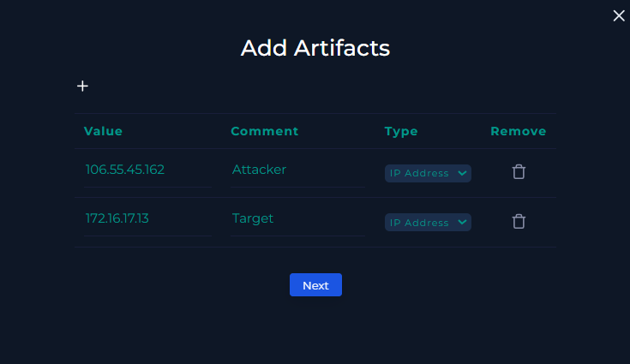Viewport: 630px width, 364px height.
Task: Proceed with the blue Next button
Action: (x=315, y=285)
